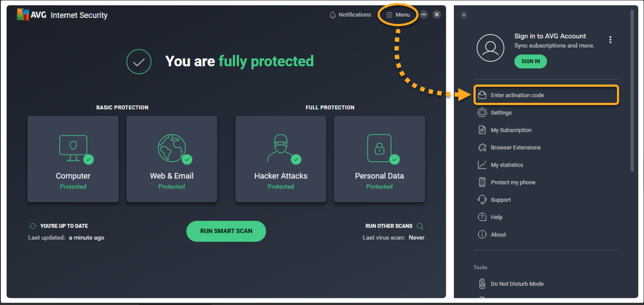Open Settings from the side menu
Viewport: 644px width, 305px height.
[501, 113]
